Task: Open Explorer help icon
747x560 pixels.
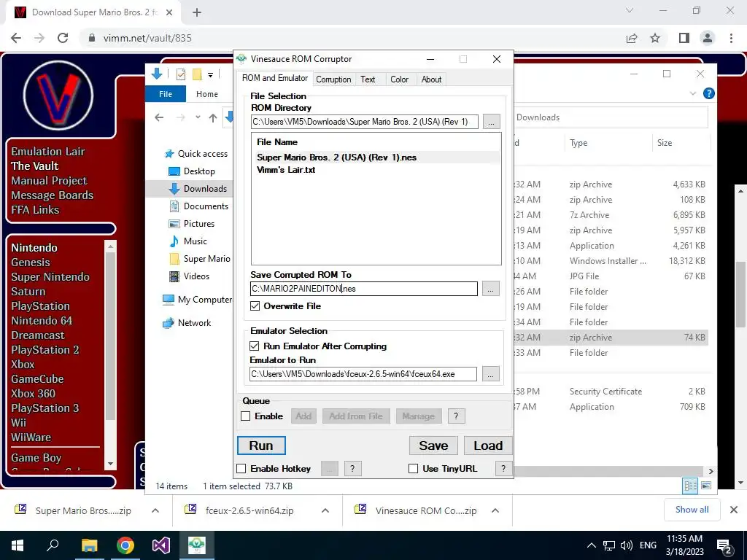Action: tap(708, 93)
